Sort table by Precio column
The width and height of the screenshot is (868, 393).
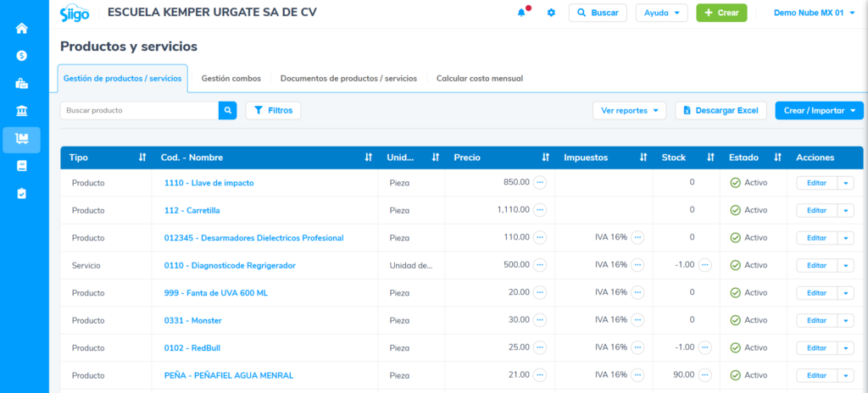coord(546,158)
